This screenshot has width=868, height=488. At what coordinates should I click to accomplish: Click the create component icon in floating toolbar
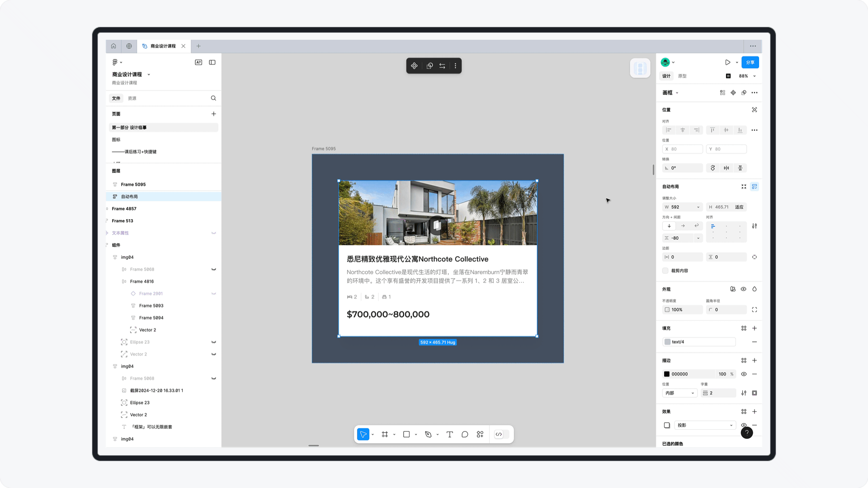pos(414,66)
